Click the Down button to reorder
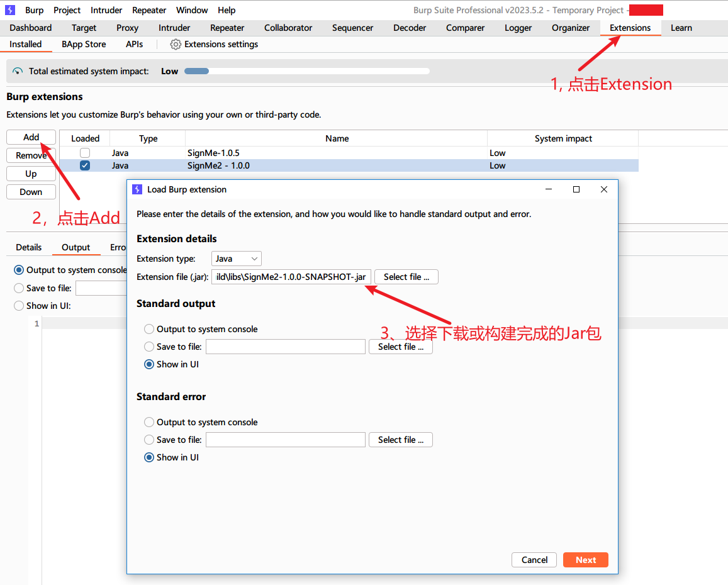The height and width of the screenshot is (585, 728). (x=31, y=192)
